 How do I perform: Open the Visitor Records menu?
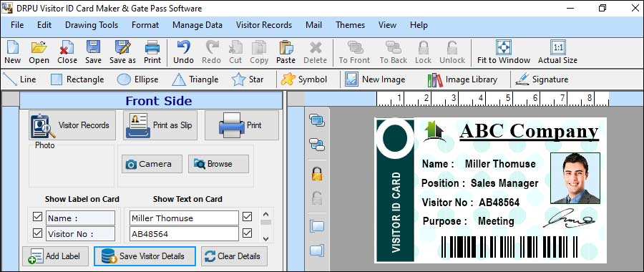pos(264,25)
